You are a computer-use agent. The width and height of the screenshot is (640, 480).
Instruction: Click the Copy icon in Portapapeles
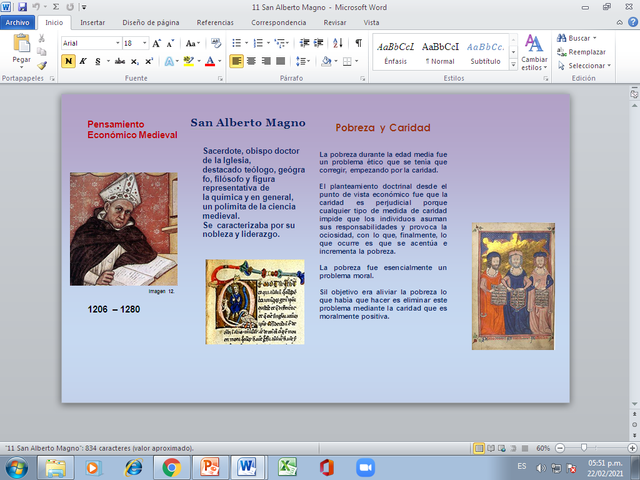pyautogui.click(x=41, y=52)
